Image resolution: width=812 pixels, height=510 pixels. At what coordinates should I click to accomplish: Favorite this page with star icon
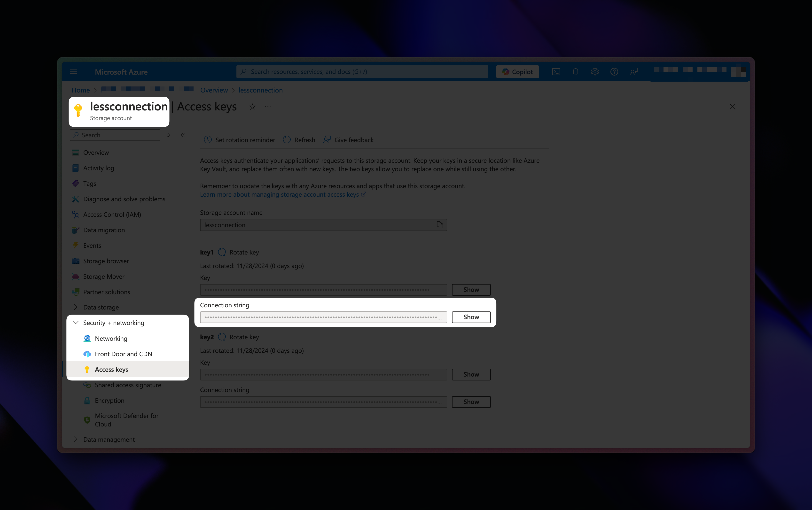click(252, 107)
